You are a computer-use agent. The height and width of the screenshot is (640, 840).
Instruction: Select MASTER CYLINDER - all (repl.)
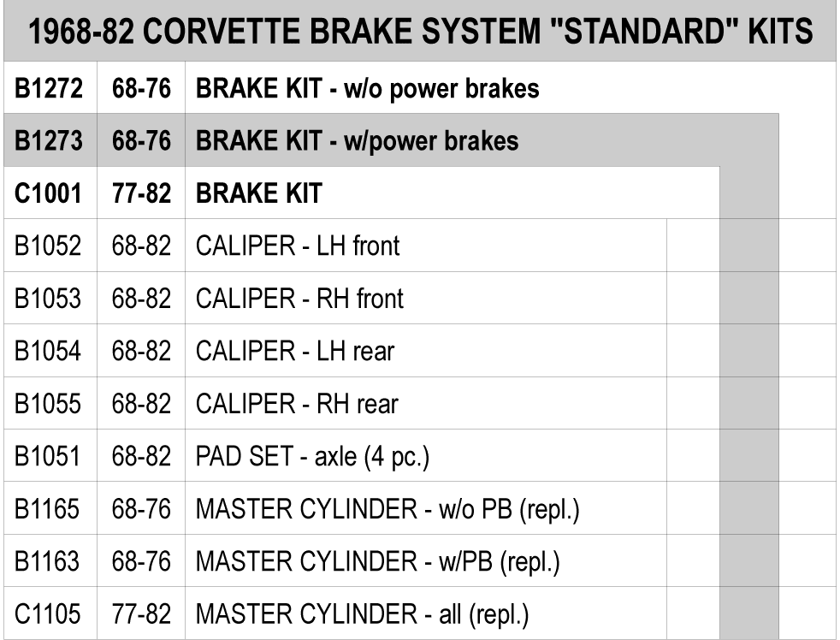coord(363,615)
